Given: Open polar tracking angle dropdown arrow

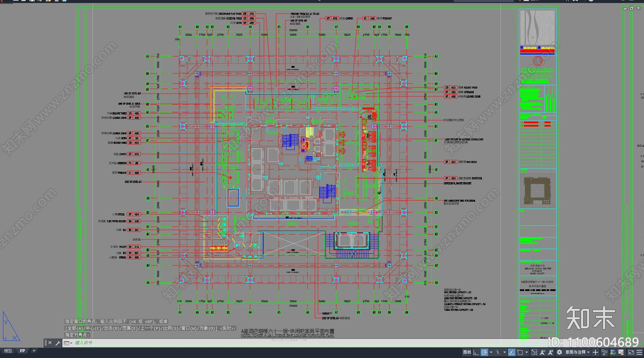Looking at the screenshot, I should [491, 352].
